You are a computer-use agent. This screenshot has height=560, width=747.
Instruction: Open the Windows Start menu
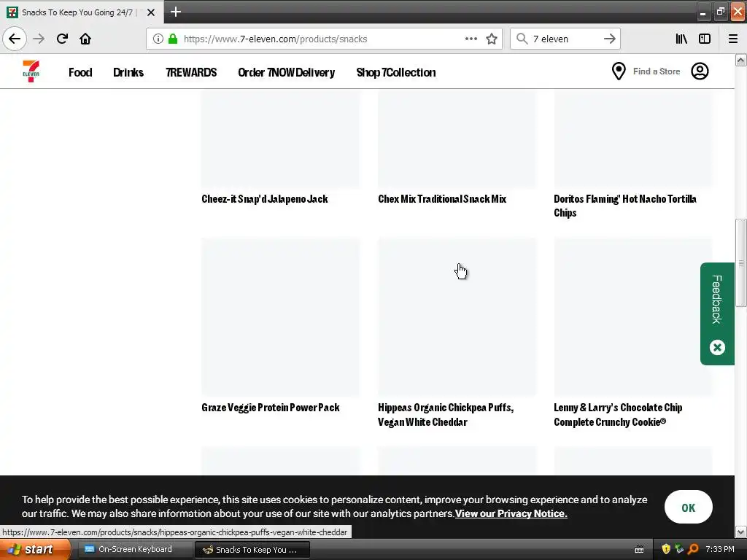[35, 549]
